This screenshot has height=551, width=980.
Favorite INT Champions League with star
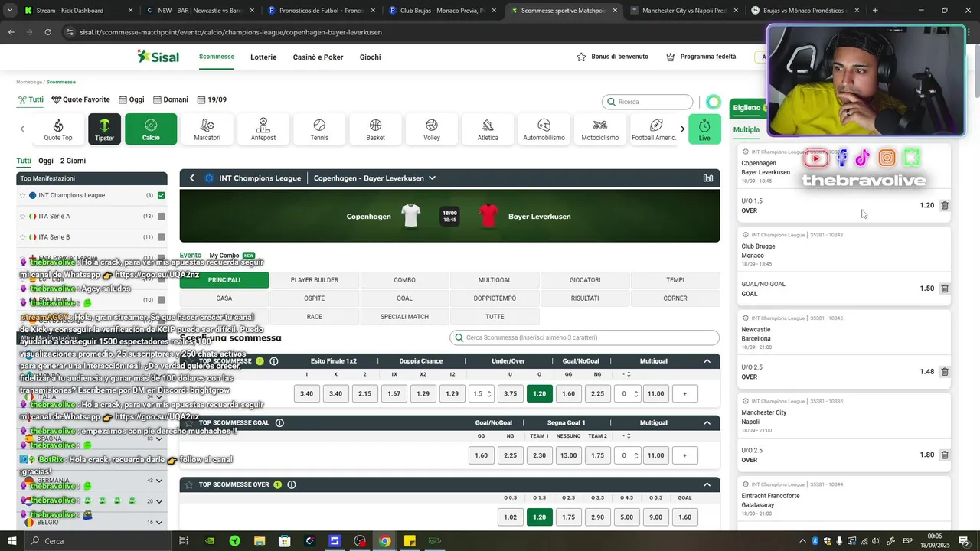click(24, 195)
